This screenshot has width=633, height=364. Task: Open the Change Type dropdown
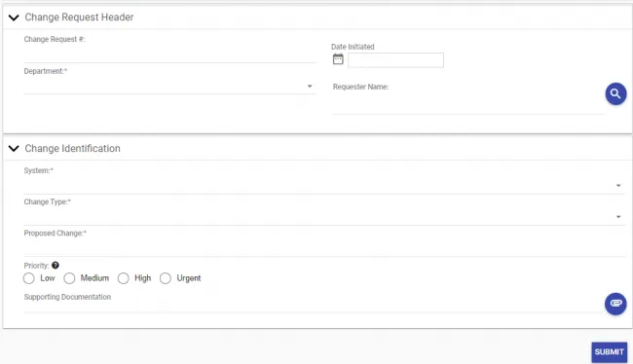point(324,217)
